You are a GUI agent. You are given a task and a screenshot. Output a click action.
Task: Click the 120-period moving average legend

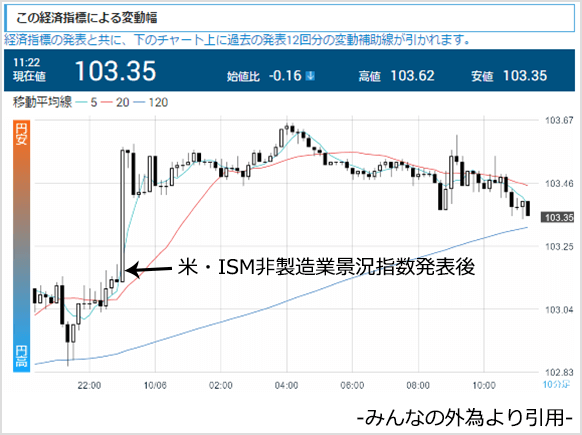(x=151, y=102)
